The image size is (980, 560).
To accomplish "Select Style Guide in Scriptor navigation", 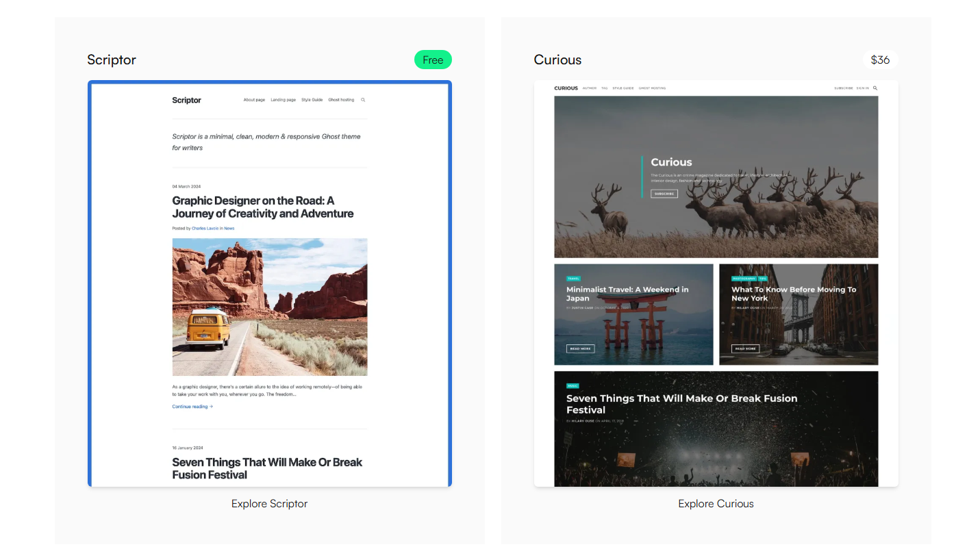I will coord(312,100).
